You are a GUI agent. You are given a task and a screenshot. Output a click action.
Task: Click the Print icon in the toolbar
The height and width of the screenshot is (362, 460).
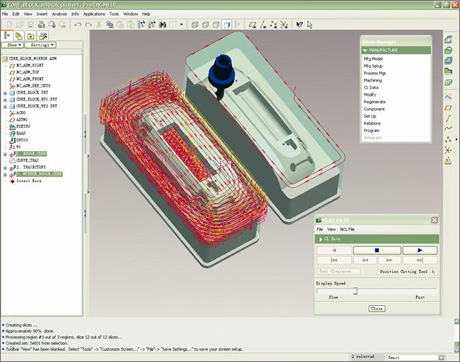click(x=41, y=24)
